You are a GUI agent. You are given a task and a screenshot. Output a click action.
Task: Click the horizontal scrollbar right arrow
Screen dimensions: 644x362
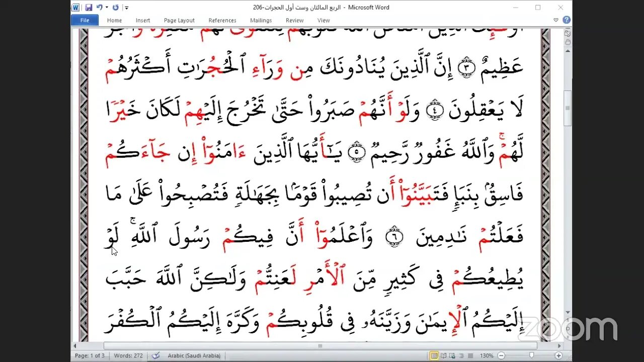[x=558, y=346]
